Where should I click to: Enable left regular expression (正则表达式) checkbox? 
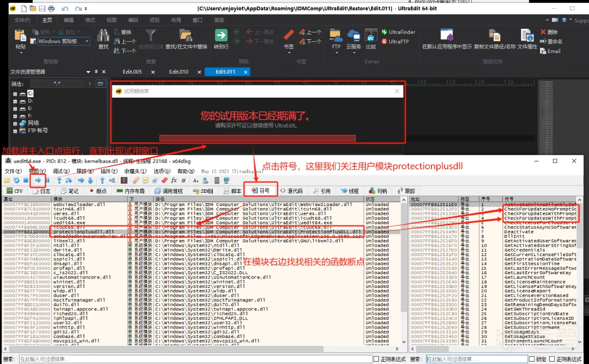[376, 359]
